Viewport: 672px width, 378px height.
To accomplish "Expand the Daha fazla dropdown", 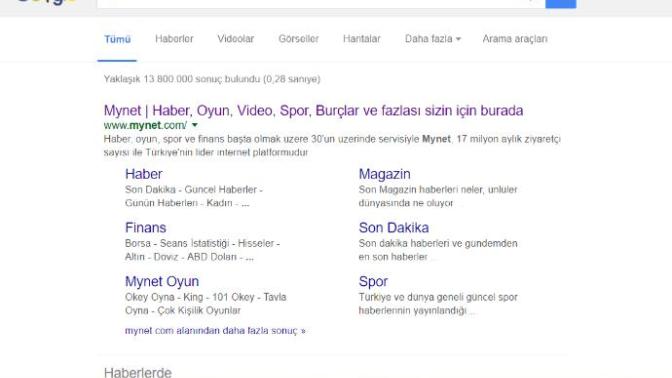I will click(x=433, y=39).
